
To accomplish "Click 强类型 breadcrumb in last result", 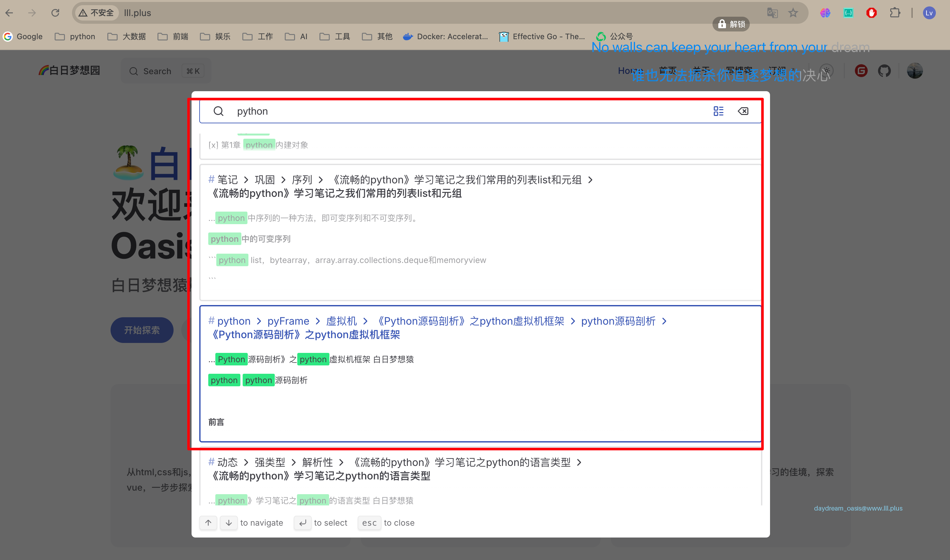I will pyautogui.click(x=270, y=462).
